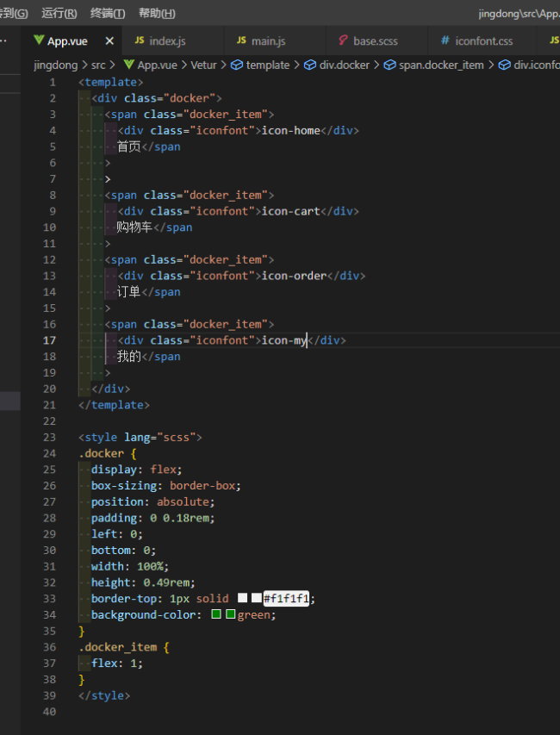Click the box-sizing: border-box declaration
Screen dimensions: 560x735
click(x=166, y=486)
